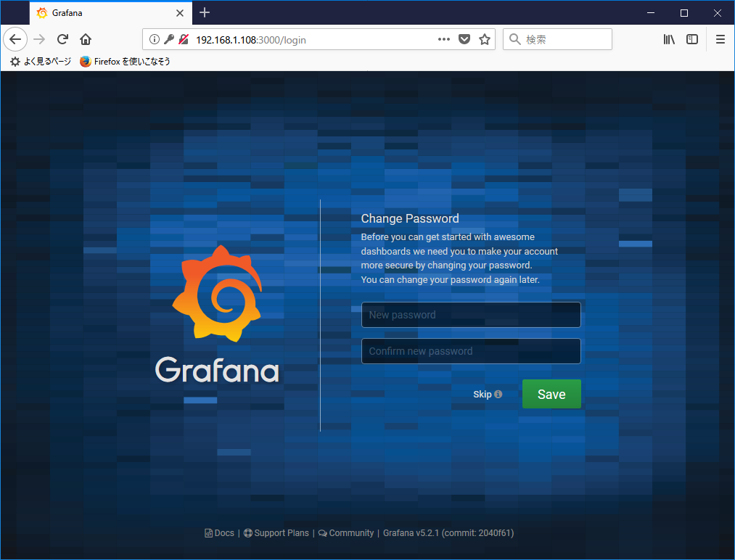Reload the current page
The height and width of the screenshot is (560, 735).
click(62, 39)
